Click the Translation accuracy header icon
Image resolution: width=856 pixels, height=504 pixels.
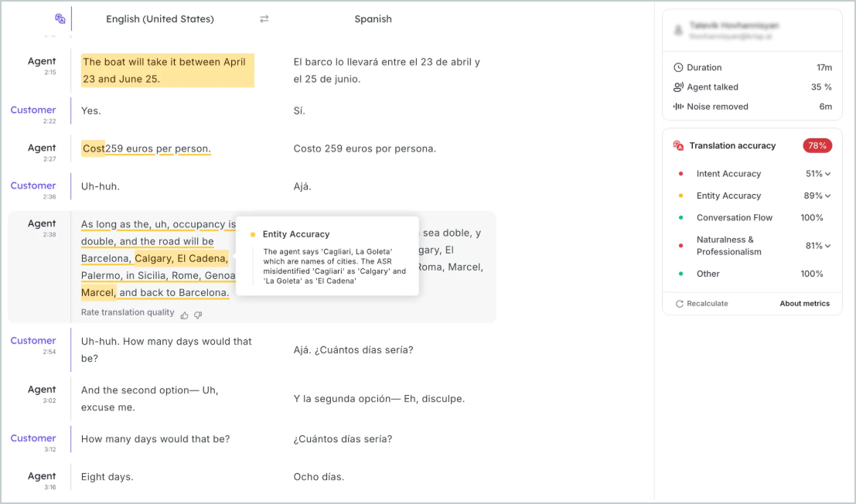pyautogui.click(x=678, y=145)
